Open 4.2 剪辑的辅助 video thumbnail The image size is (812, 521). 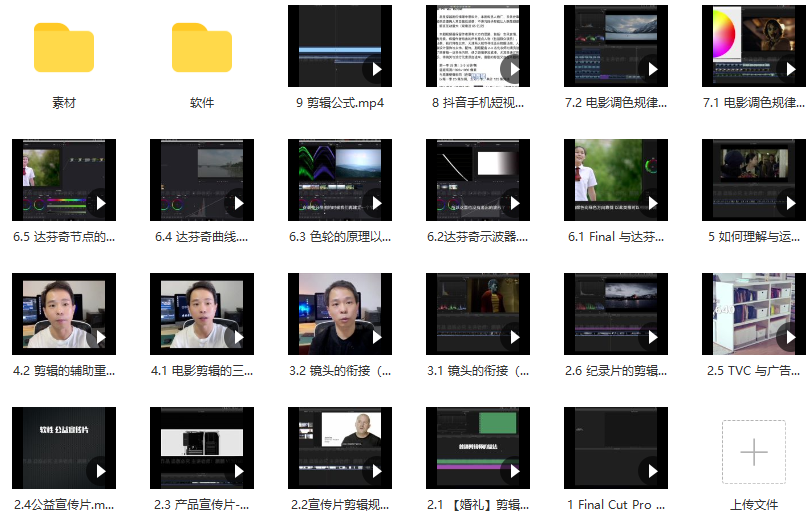(63, 313)
